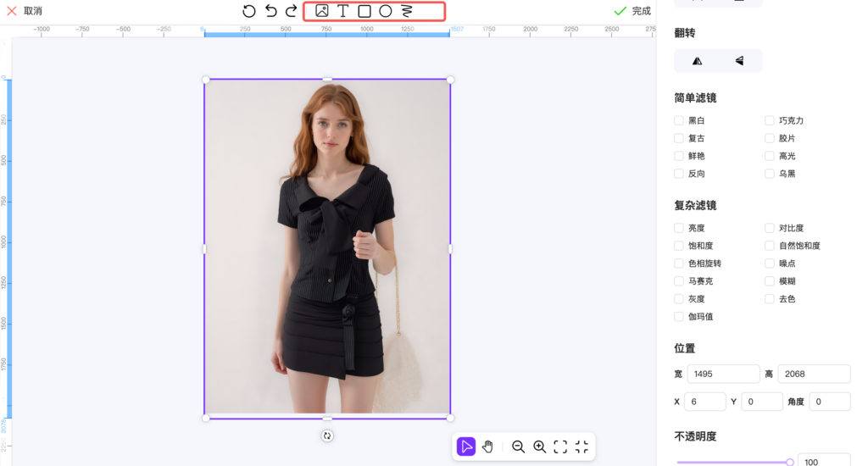The width and height of the screenshot is (868, 466).
Task: Enable the 黑白 filter checkbox
Action: coord(679,120)
